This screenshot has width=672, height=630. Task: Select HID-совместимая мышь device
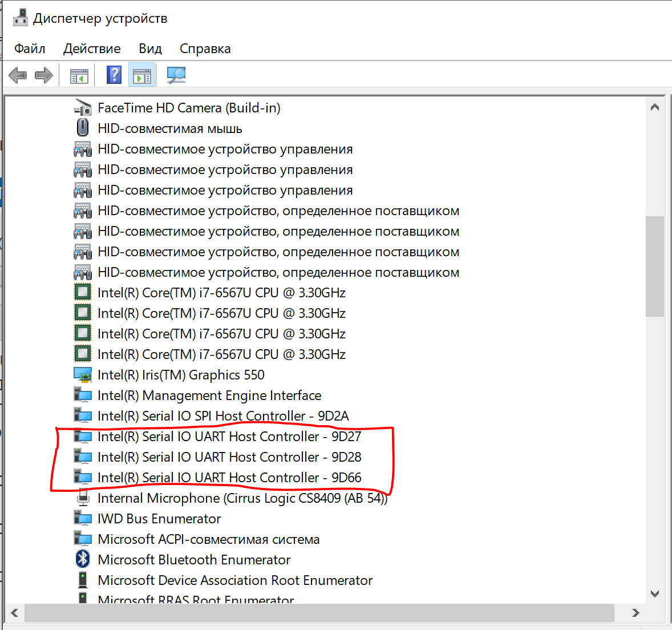click(170, 128)
